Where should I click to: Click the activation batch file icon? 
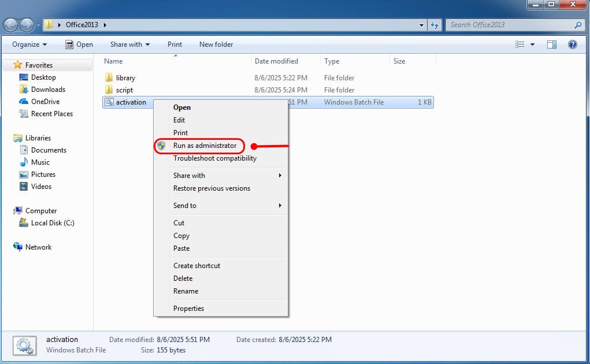tap(109, 102)
